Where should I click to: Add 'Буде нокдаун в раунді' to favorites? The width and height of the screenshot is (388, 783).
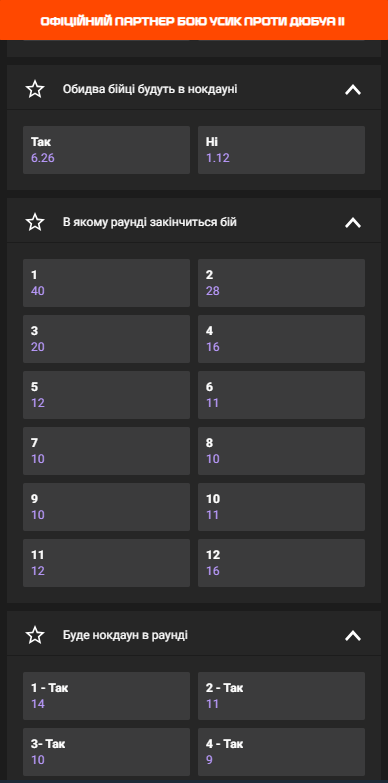(x=35, y=635)
